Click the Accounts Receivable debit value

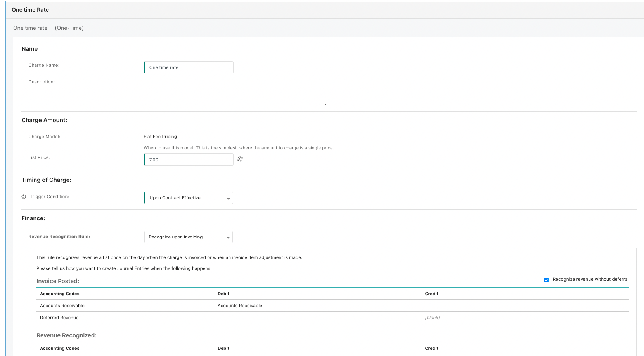[240, 306]
